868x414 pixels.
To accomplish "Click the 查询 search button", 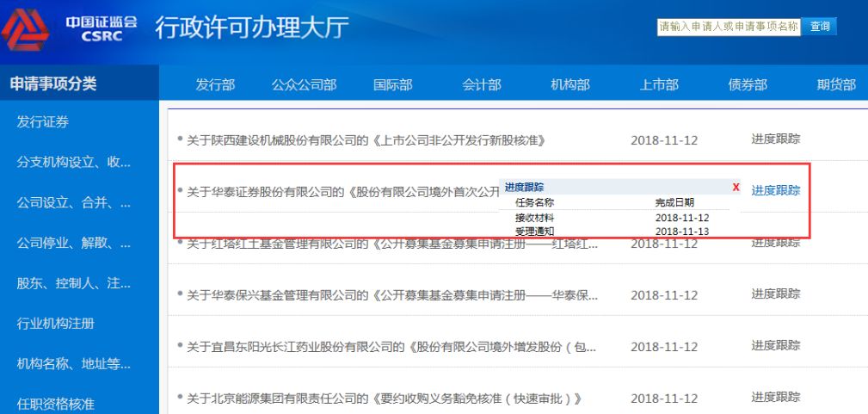I will click(820, 27).
